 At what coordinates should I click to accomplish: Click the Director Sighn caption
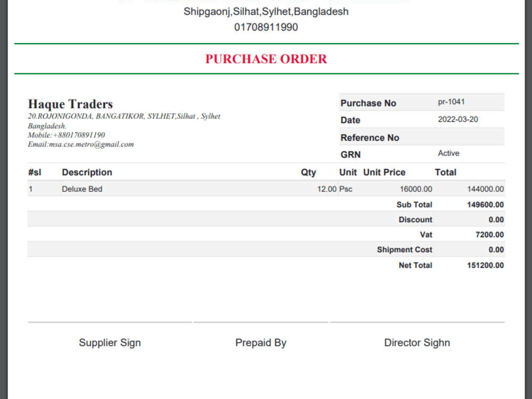[417, 343]
